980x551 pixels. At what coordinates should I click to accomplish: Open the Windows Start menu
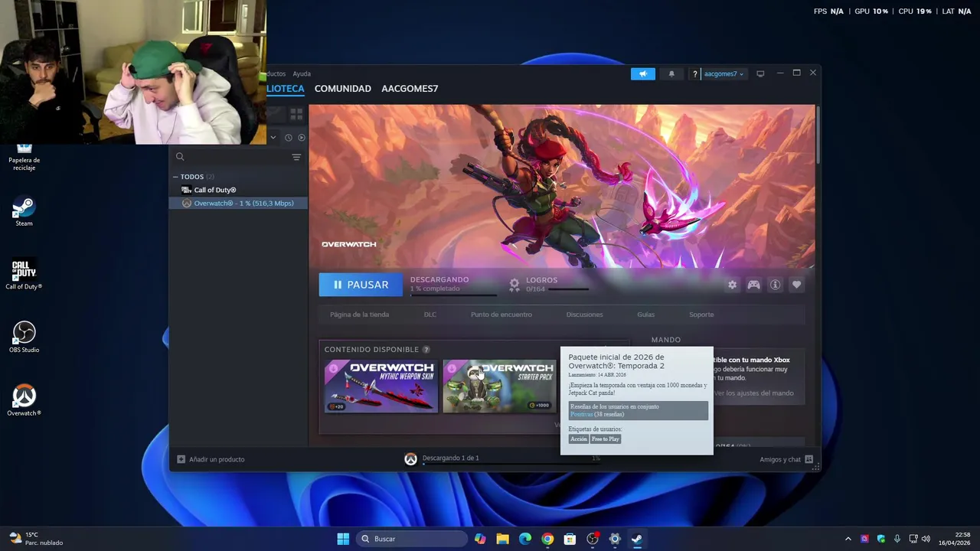click(x=343, y=539)
